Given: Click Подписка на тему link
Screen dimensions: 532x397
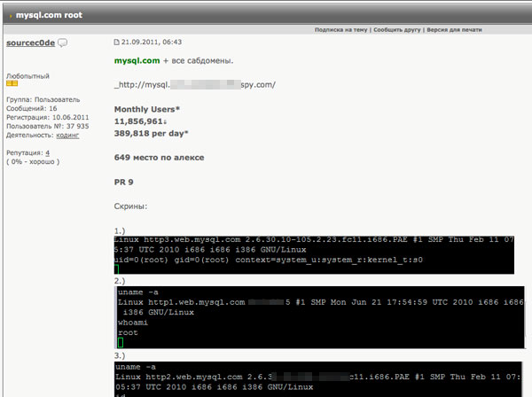Looking at the screenshot, I should click(340, 30).
